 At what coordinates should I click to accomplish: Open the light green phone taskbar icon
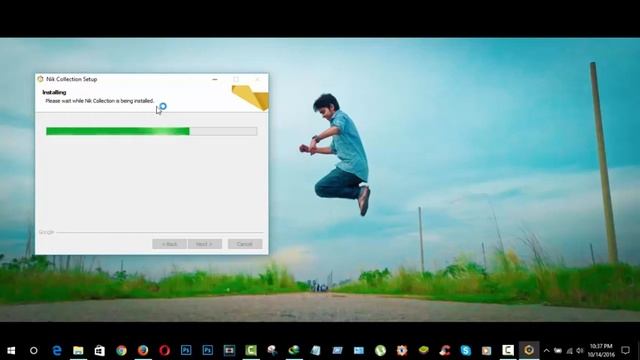coord(380,350)
